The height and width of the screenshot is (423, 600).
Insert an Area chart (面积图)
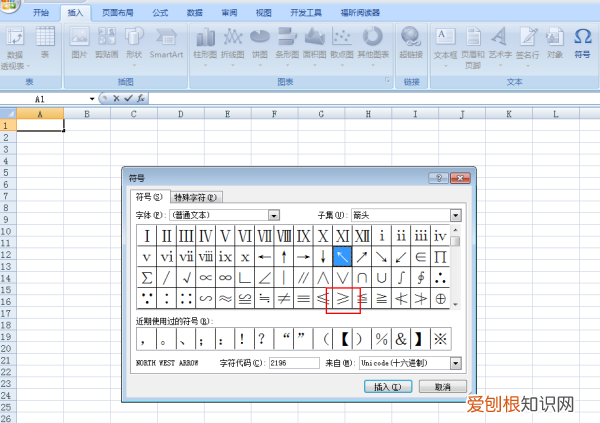tap(315, 47)
